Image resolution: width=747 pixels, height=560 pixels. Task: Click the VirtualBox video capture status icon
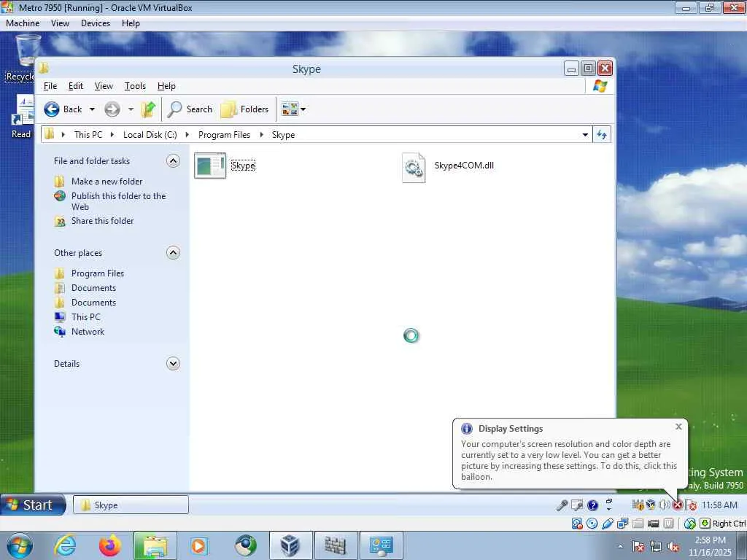[653, 524]
